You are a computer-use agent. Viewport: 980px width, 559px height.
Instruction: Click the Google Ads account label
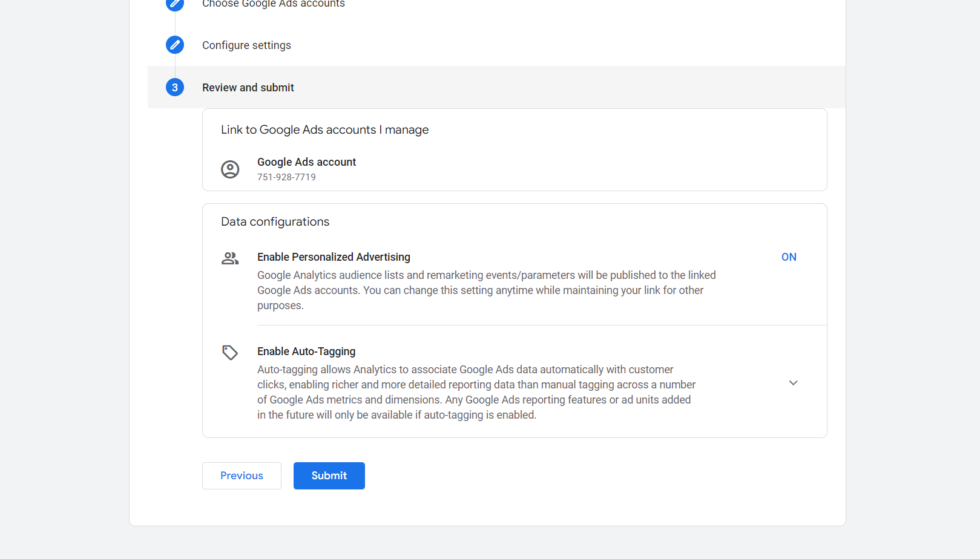click(x=306, y=162)
